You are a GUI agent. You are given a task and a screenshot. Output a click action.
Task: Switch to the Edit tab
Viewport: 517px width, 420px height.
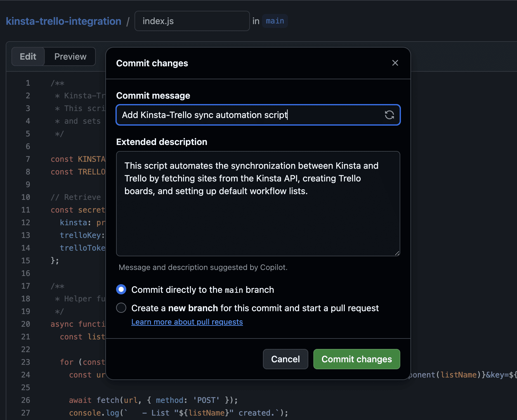(x=28, y=56)
